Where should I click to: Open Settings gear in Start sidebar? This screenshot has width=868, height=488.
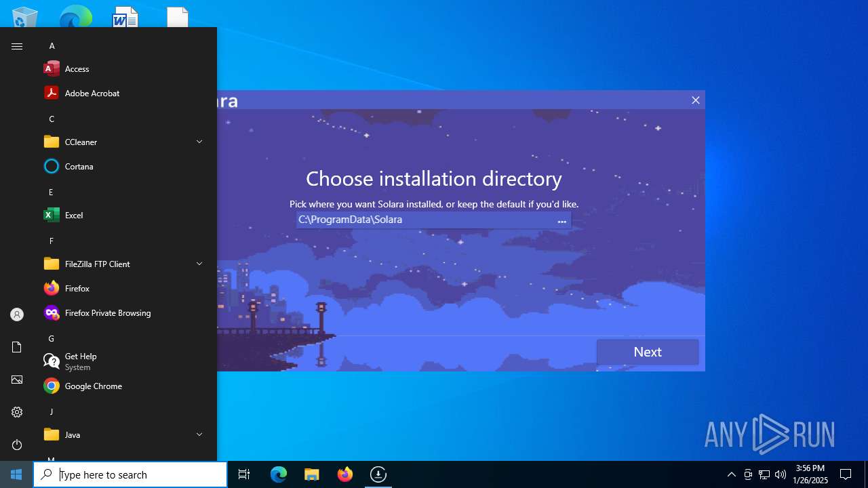(17, 412)
